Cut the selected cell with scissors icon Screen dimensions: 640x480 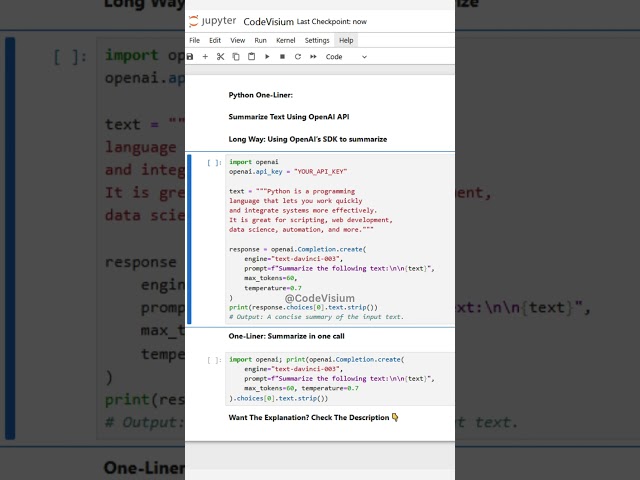pyautogui.click(x=220, y=57)
